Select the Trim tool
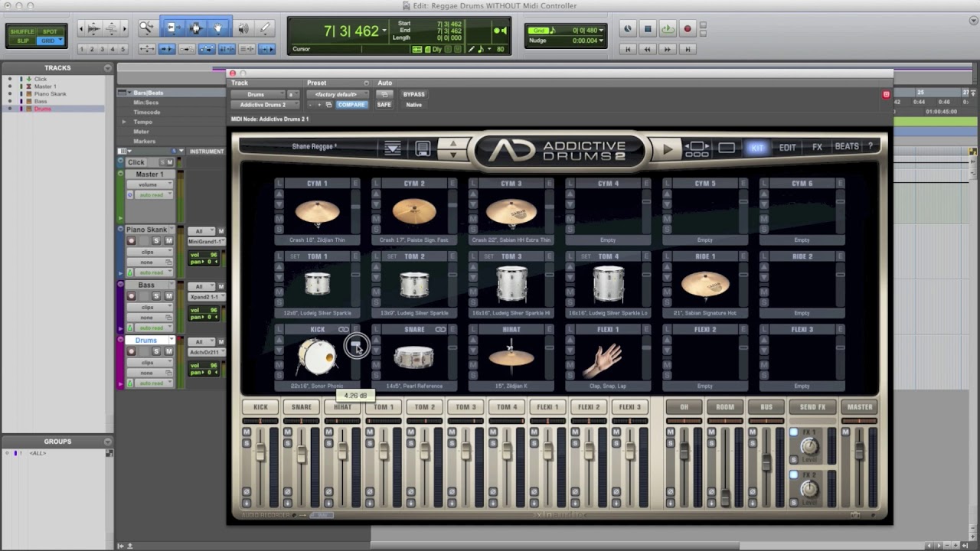 tap(173, 28)
